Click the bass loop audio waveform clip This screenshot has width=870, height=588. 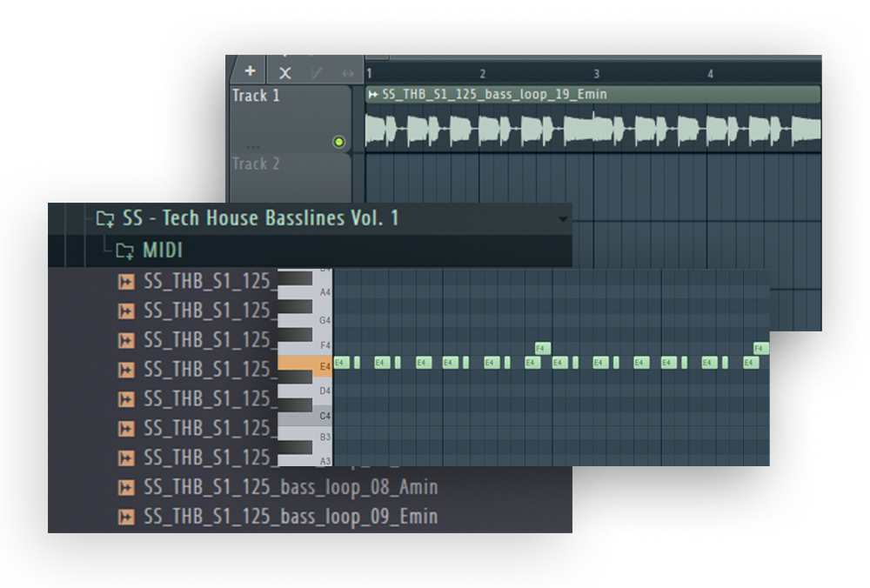click(592, 129)
